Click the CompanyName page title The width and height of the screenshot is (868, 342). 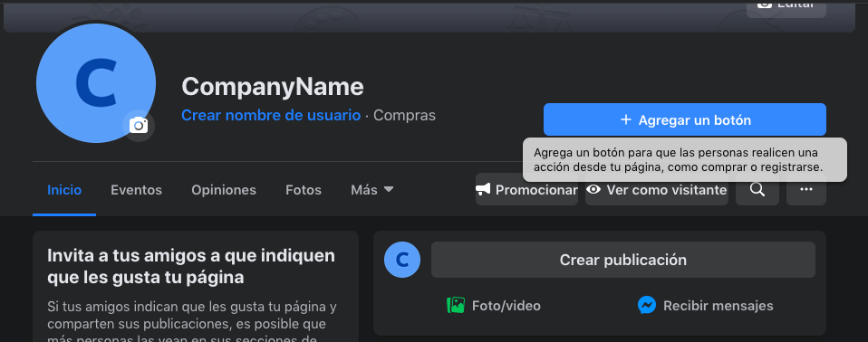coord(273,87)
